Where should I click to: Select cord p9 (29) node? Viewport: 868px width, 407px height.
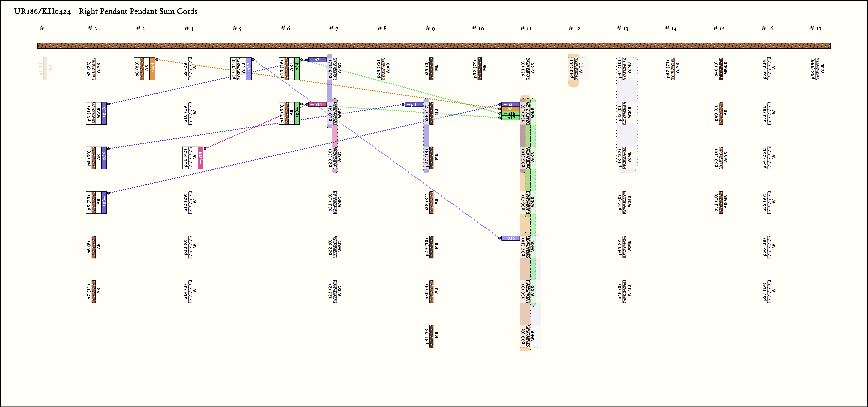point(190,69)
